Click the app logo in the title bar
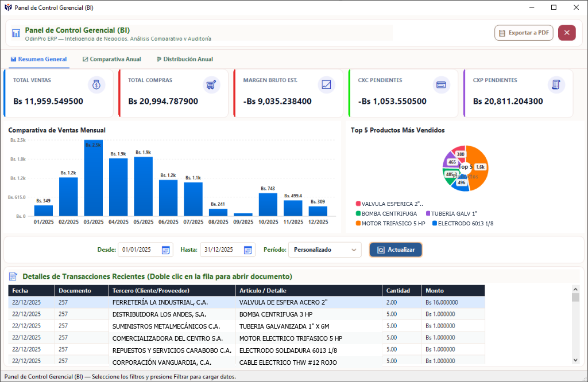 (x=8, y=7)
